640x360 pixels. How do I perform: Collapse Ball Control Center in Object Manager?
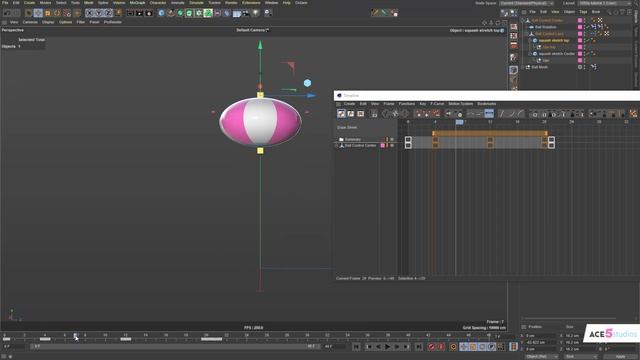[x=523, y=20]
